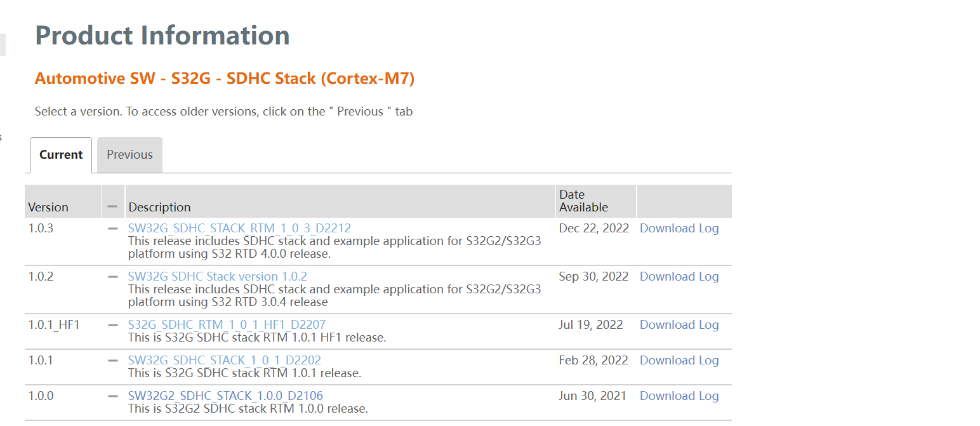The height and width of the screenshot is (426, 980).
Task: View Download Log for Jul 19, 2022 release
Action: pos(679,324)
